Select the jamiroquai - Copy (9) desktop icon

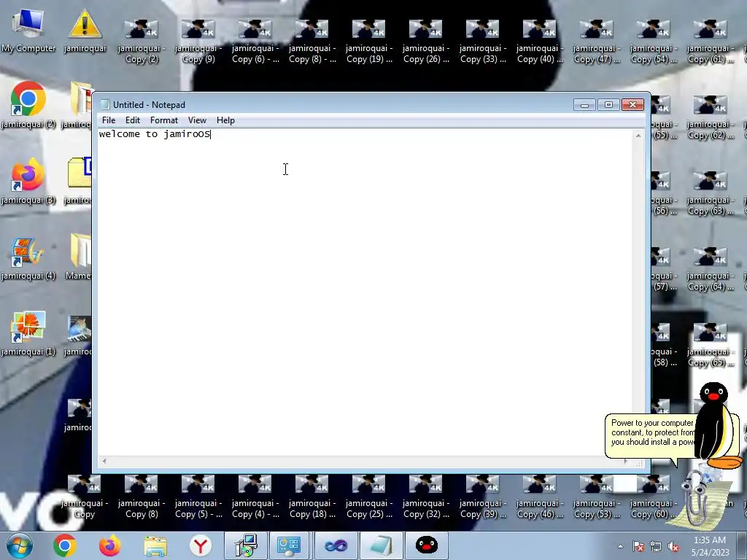pos(198,42)
